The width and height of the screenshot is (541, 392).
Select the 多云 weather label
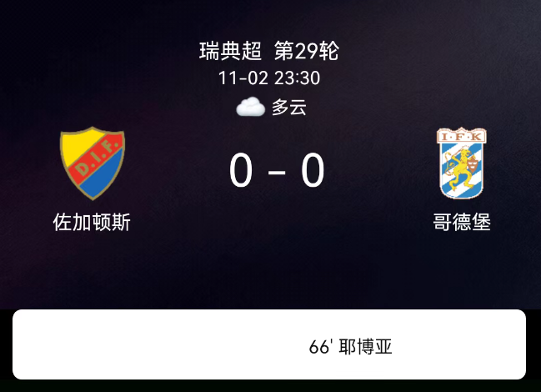tap(289, 107)
